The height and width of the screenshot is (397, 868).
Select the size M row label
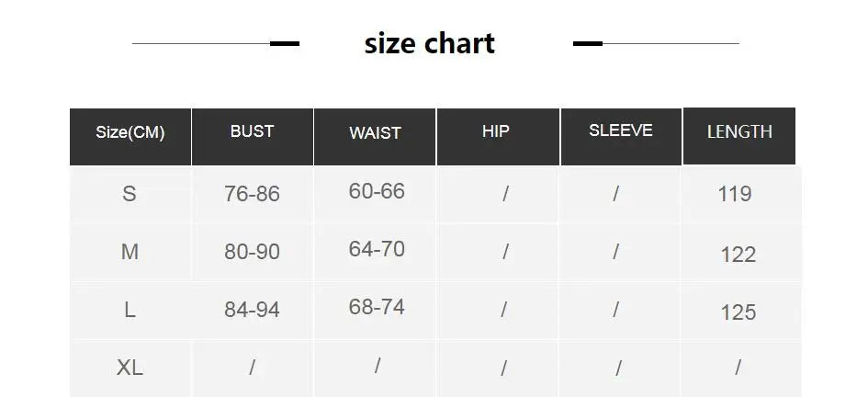pyautogui.click(x=130, y=252)
